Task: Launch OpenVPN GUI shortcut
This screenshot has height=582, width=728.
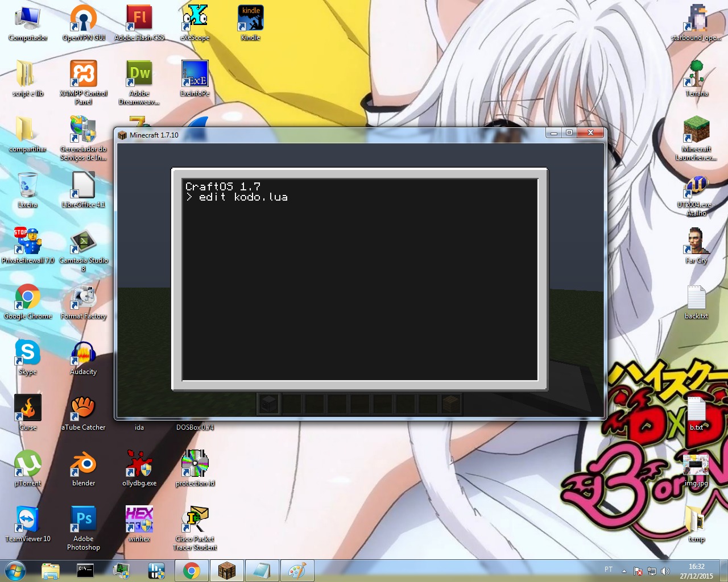Action: click(x=84, y=23)
